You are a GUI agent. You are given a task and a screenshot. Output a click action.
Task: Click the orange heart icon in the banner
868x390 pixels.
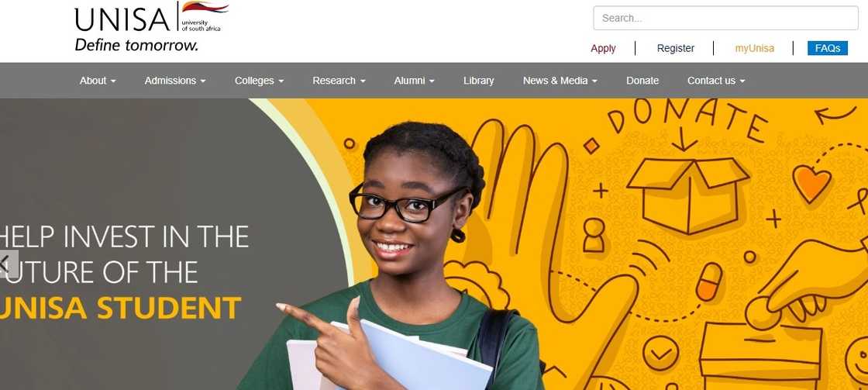pos(811,183)
